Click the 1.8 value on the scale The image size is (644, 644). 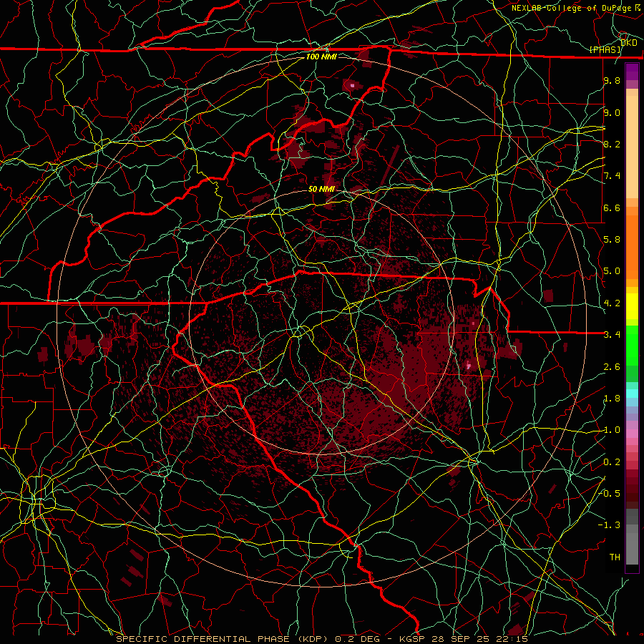(612, 399)
